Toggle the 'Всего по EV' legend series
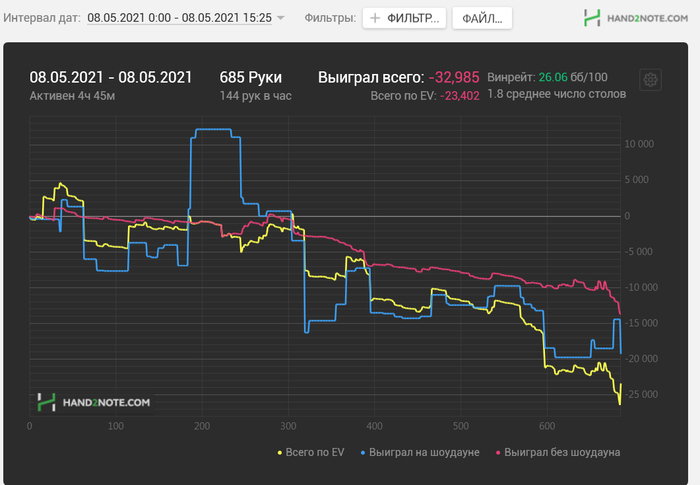The height and width of the screenshot is (485, 700). [311, 452]
